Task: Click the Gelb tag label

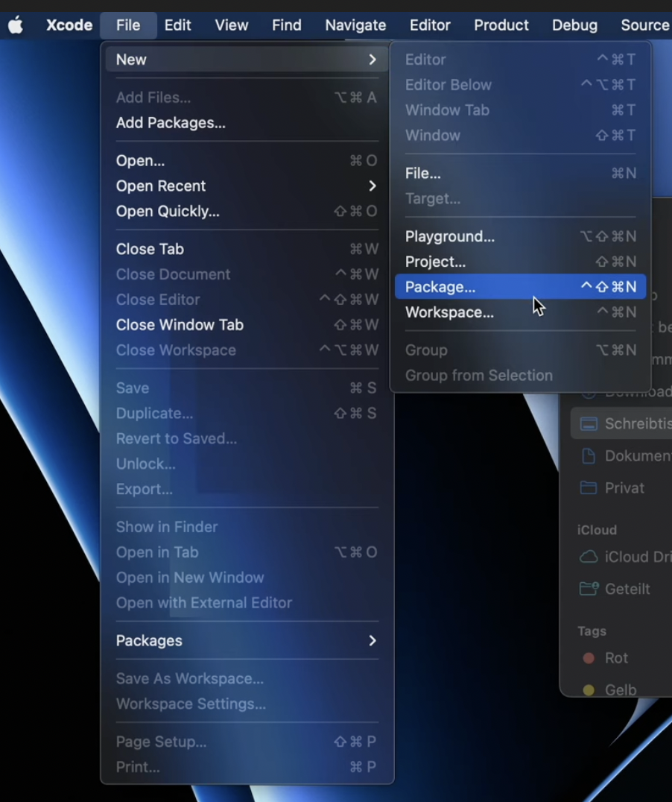Action: 621,690
